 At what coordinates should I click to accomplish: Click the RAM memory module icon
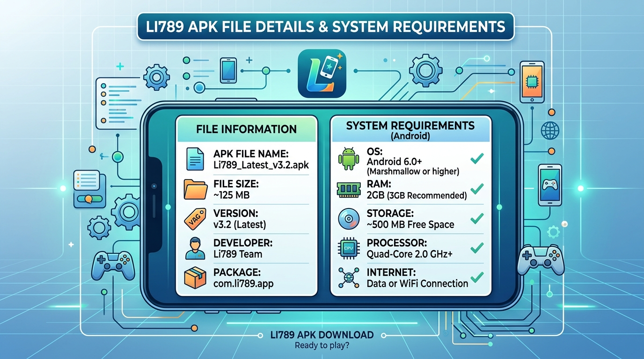[x=348, y=189]
